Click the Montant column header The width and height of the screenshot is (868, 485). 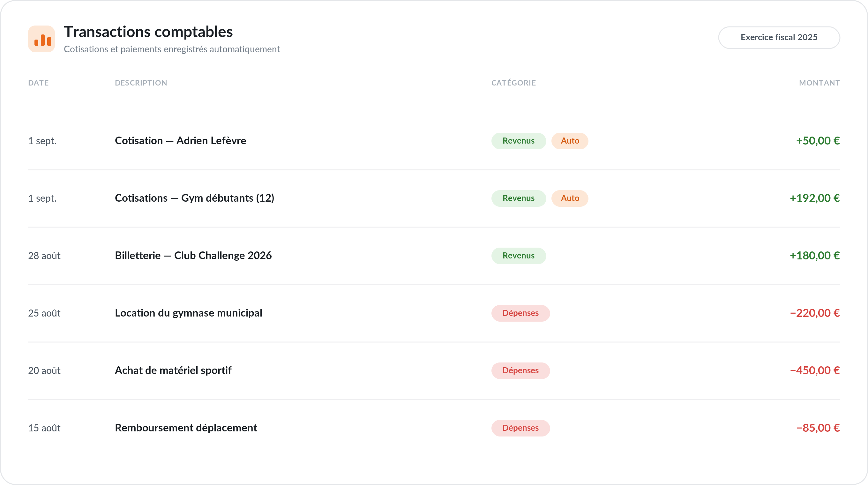(819, 83)
